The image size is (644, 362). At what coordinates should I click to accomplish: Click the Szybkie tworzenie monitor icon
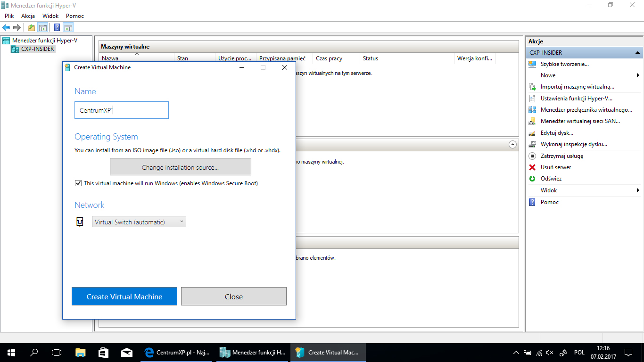(532, 64)
